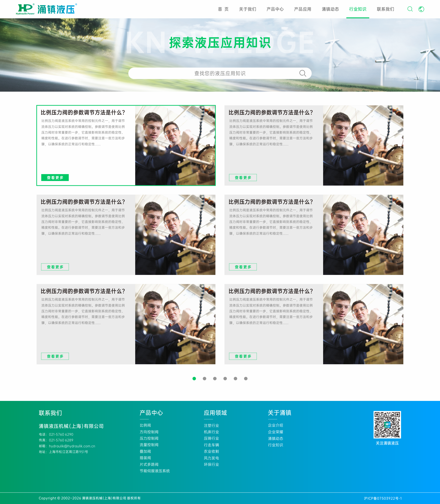
Task: Click 查看更多 in the top-right article card
Action: [243, 178]
